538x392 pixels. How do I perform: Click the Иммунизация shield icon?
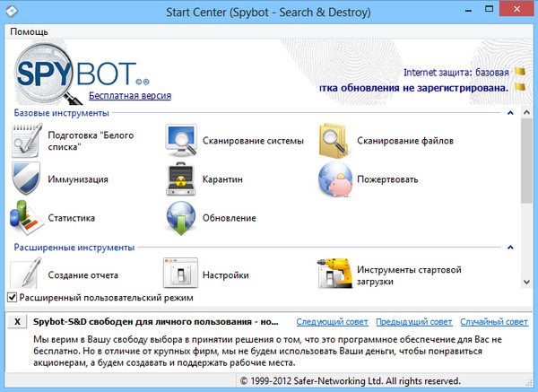pyautogui.click(x=27, y=179)
